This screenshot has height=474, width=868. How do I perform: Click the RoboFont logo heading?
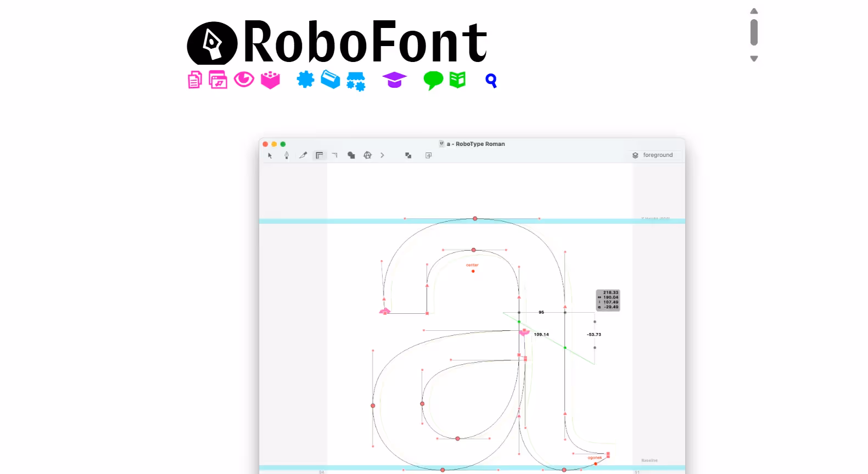click(337, 42)
